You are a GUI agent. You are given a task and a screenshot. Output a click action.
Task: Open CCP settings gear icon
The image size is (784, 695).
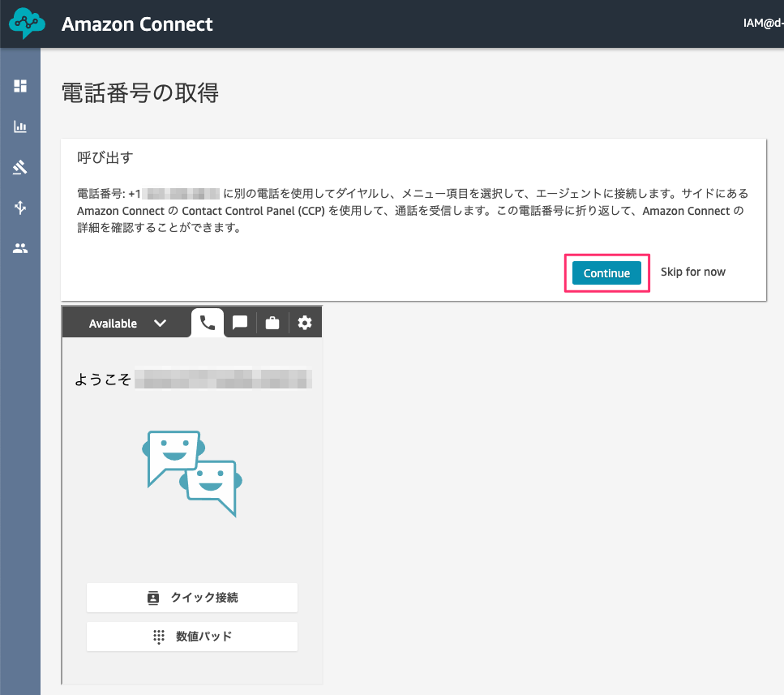tap(305, 323)
